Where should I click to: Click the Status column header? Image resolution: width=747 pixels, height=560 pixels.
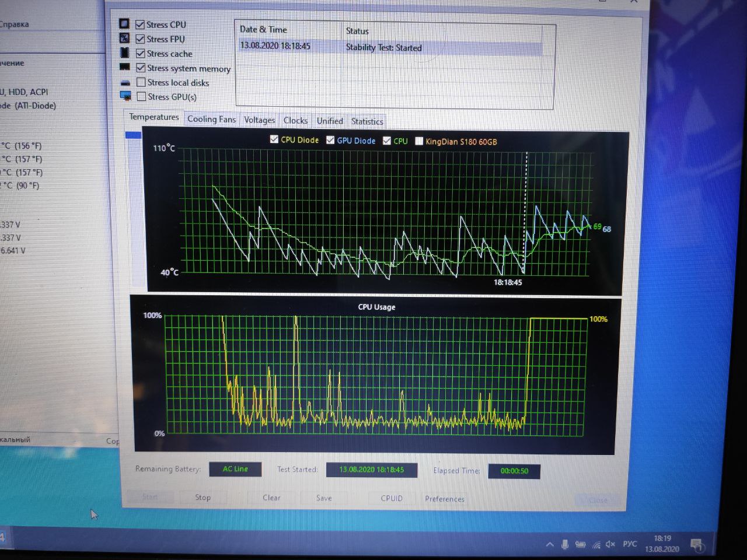(357, 32)
